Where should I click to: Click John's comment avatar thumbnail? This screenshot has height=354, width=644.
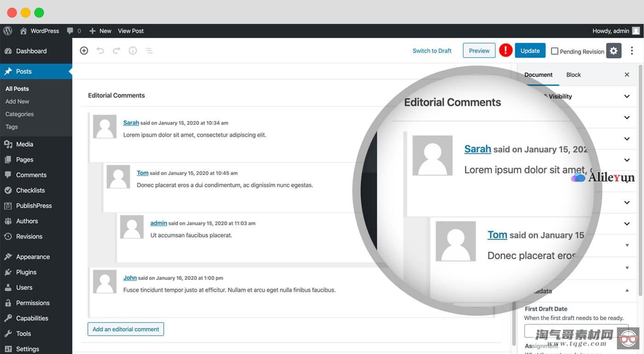(x=105, y=282)
